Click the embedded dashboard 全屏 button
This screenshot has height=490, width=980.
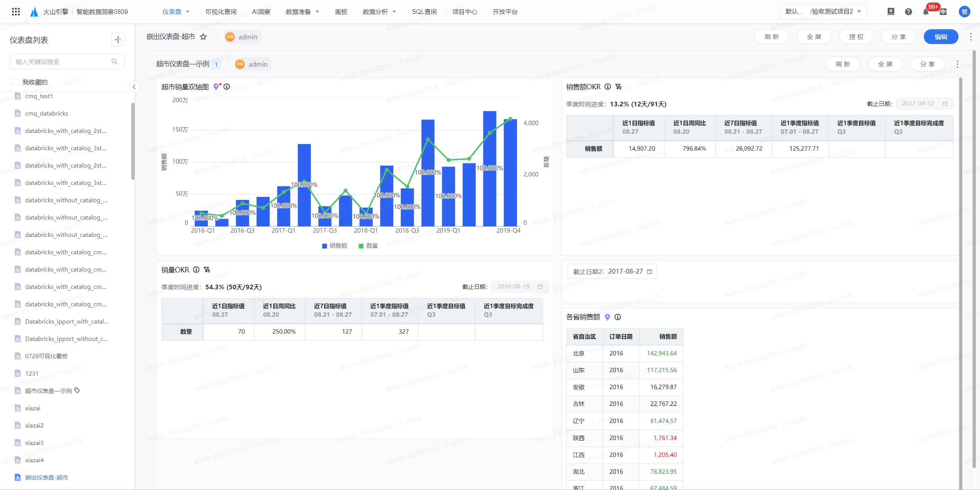coord(885,64)
